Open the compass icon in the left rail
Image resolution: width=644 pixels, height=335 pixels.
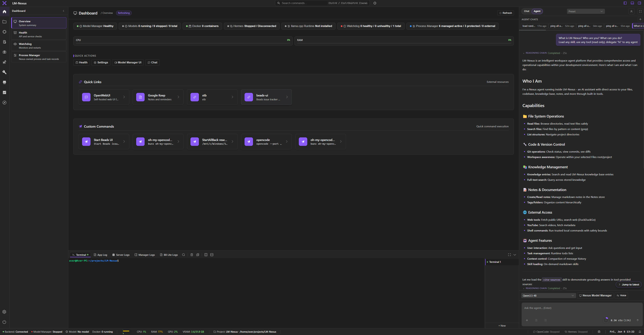(x=5, y=103)
